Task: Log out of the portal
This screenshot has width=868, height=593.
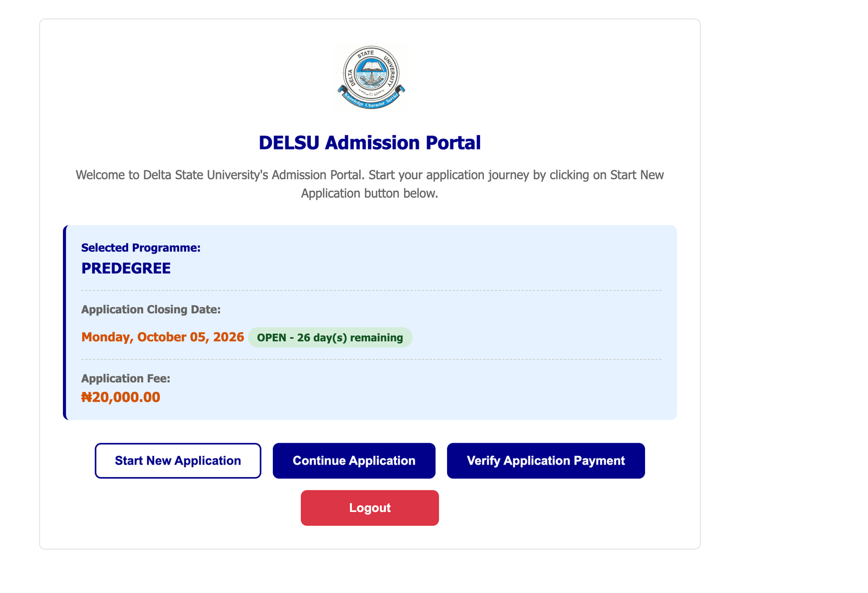Action: click(x=370, y=508)
